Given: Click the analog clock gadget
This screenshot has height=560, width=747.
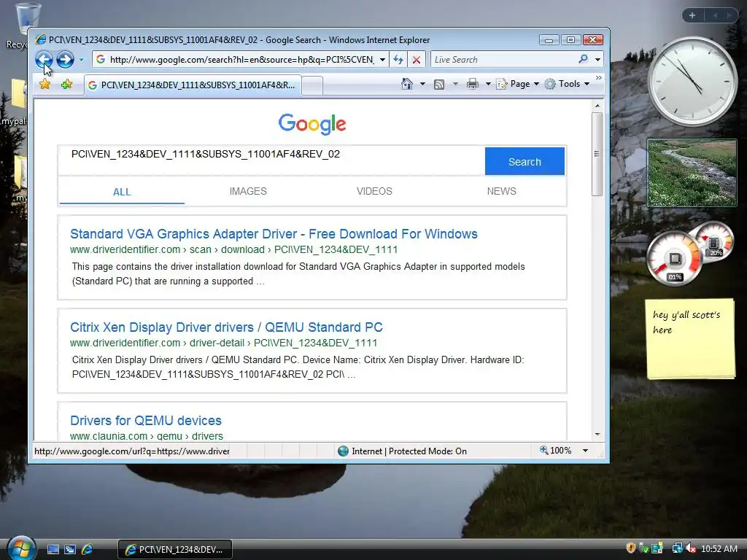Looking at the screenshot, I should (x=692, y=82).
